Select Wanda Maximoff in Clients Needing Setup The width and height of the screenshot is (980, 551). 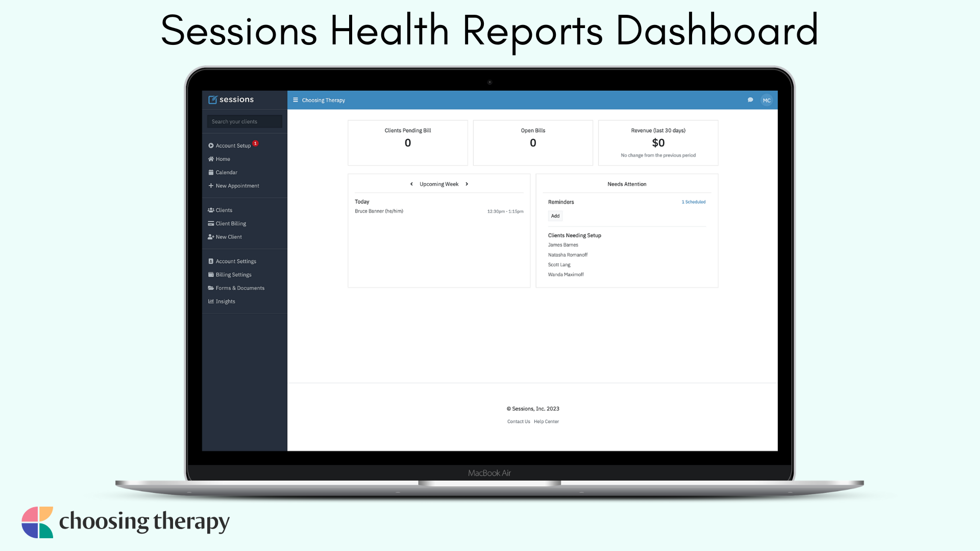click(566, 274)
